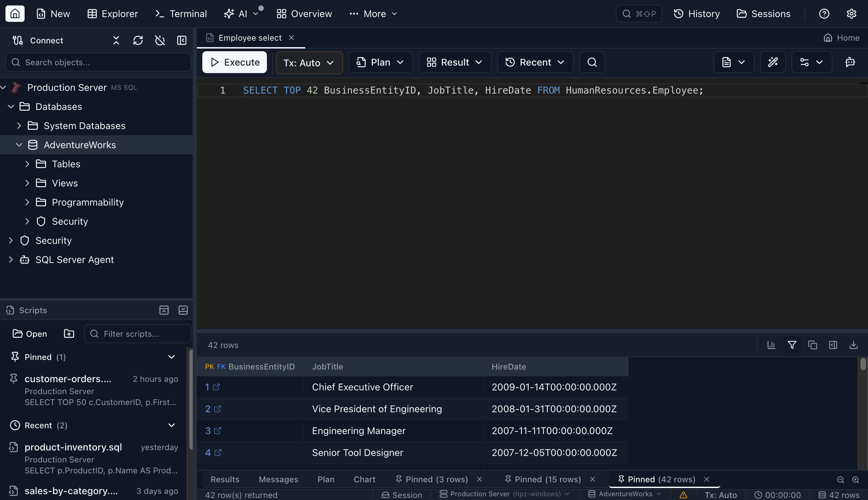Click the Home link at top right
The height and width of the screenshot is (500, 868).
point(842,38)
